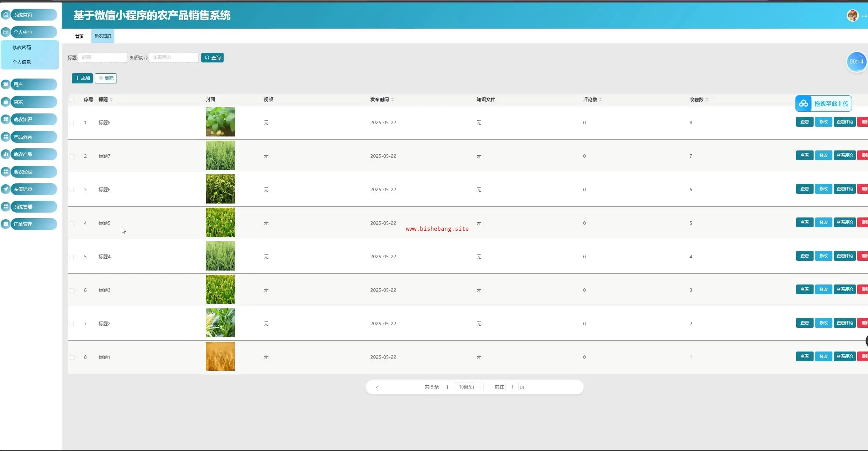Open the 10条/页 page size dropdown

click(x=469, y=387)
